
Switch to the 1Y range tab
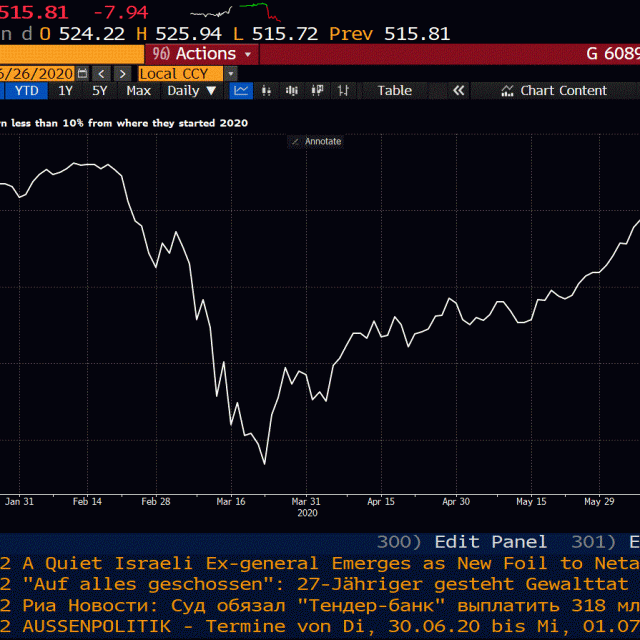65,91
